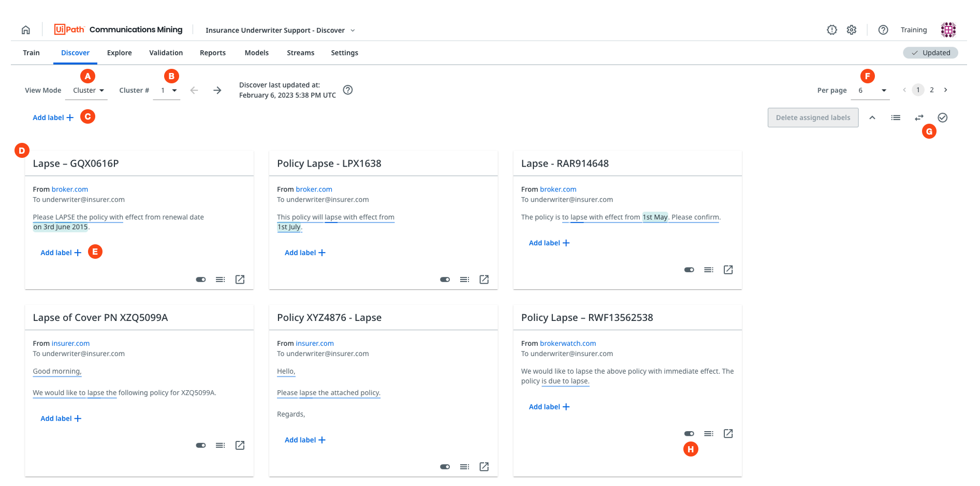Click the circled checkmark icon in toolbar
The height and width of the screenshot is (486, 980).
pyautogui.click(x=943, y=118)
